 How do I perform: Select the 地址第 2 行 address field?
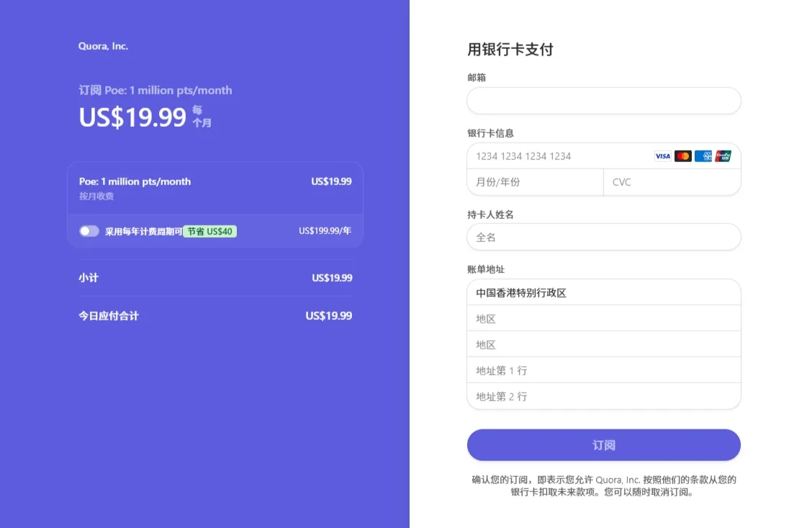click(603, 397)
